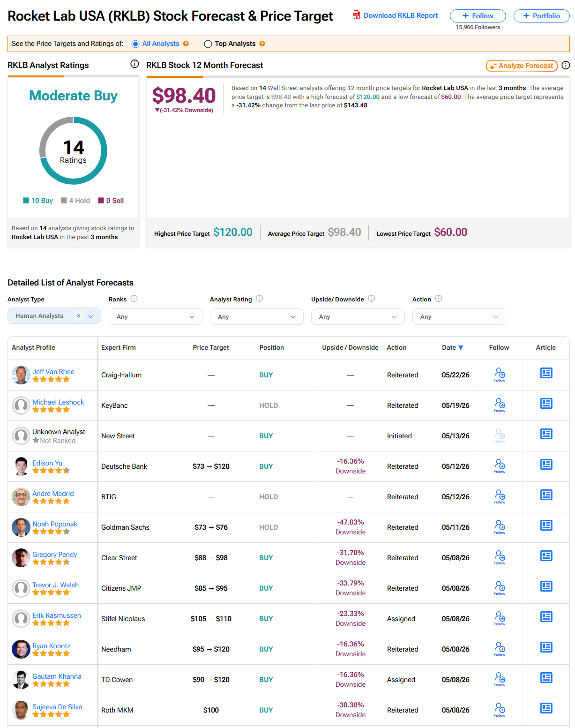
Task: Open Noah Poponak analyst profile link
Action: tap(55, 524)
